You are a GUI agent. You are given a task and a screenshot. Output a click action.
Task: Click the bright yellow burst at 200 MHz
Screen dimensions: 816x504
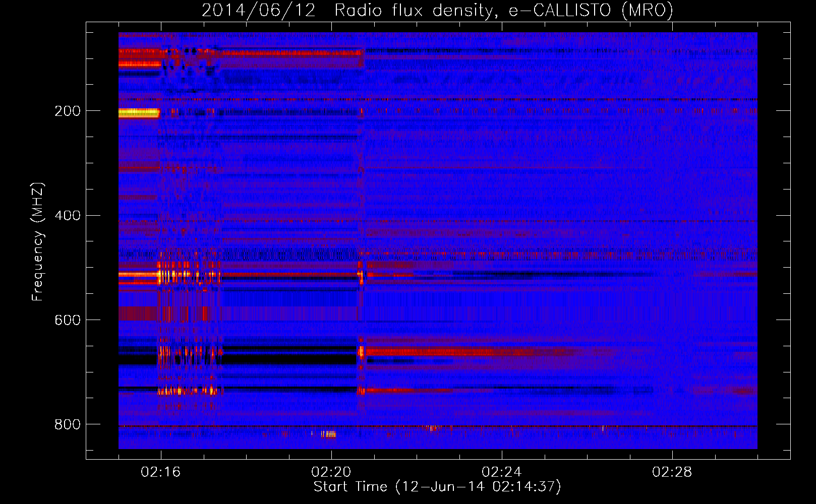tap(139, 113)
